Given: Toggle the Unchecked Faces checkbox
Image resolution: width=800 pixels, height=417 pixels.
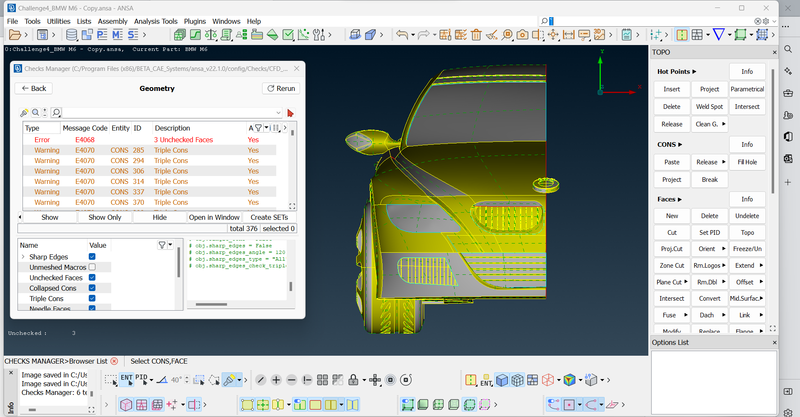Looking at the screenshot, I should click(92, 278).
